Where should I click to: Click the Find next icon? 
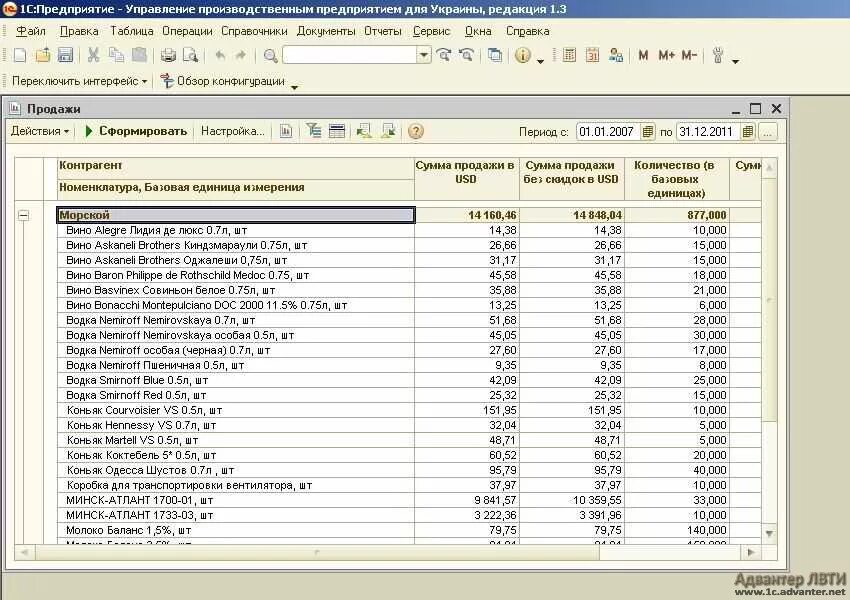[444, 55]
